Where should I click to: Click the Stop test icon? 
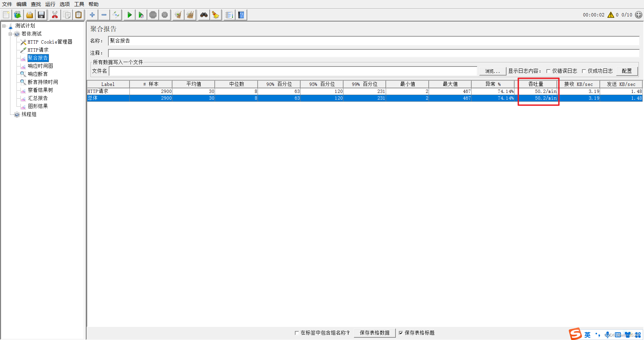[x=153, y=15]
